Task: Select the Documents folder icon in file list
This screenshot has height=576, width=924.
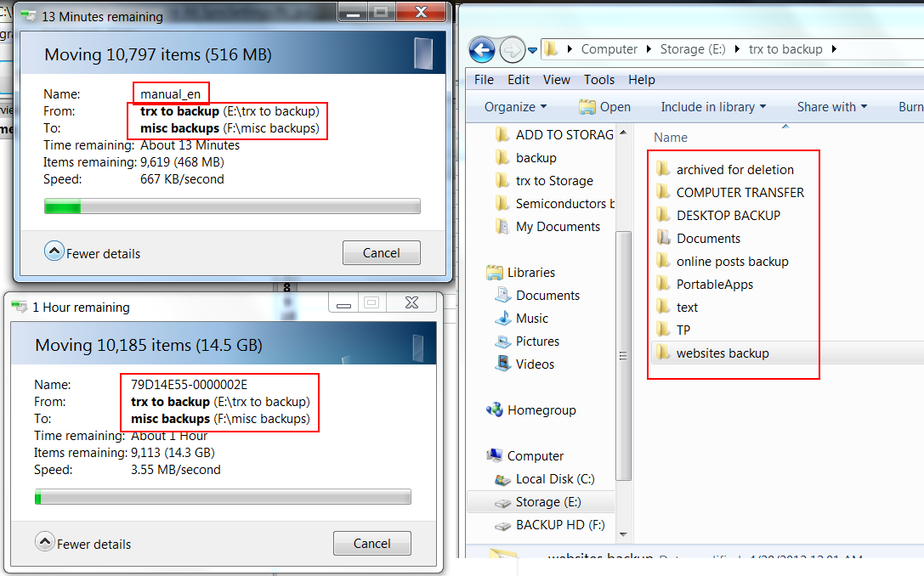Action: point(664,239)
